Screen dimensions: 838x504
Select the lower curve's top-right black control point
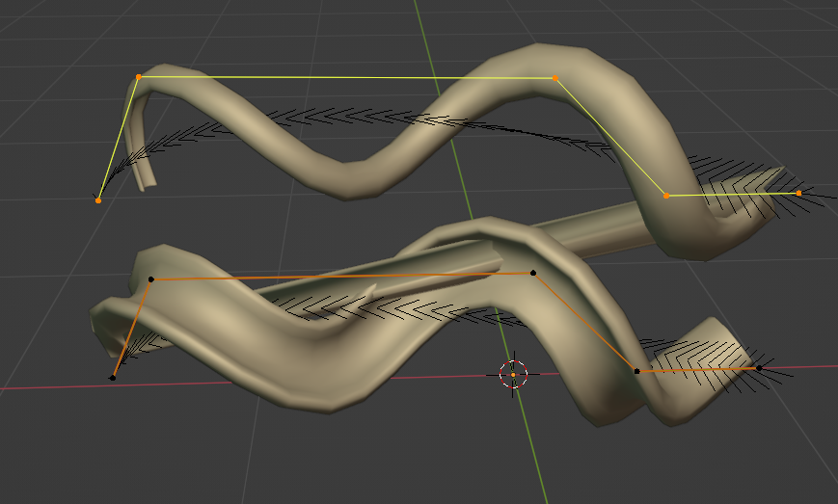tap(533, 273)
